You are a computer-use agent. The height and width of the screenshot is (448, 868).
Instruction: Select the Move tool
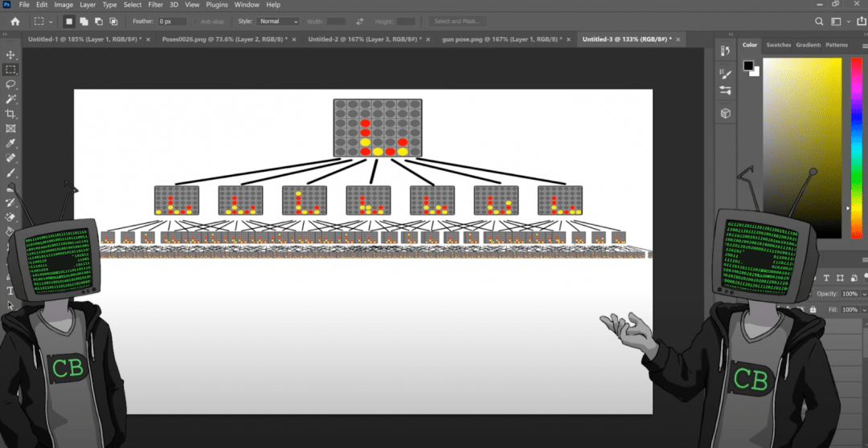click(11, 55)
